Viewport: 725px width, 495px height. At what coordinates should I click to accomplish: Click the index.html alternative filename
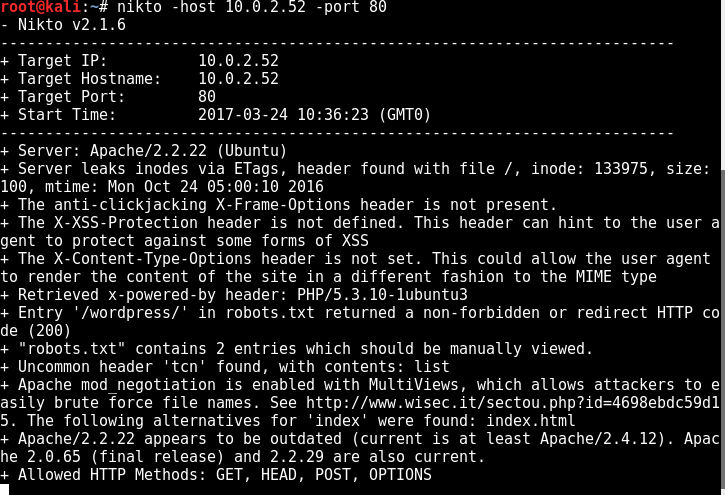531,421
